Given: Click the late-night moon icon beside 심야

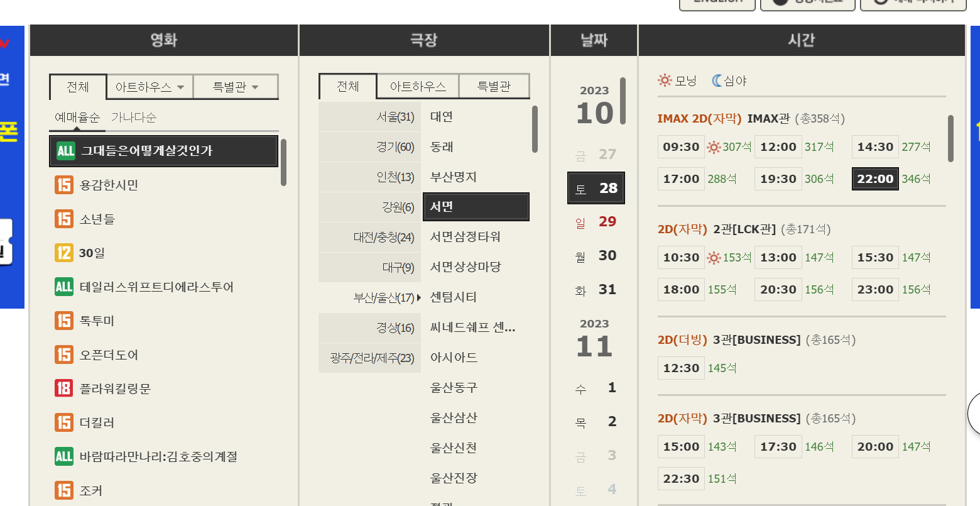Looking at the screenshot, I should tap(717, 80).
